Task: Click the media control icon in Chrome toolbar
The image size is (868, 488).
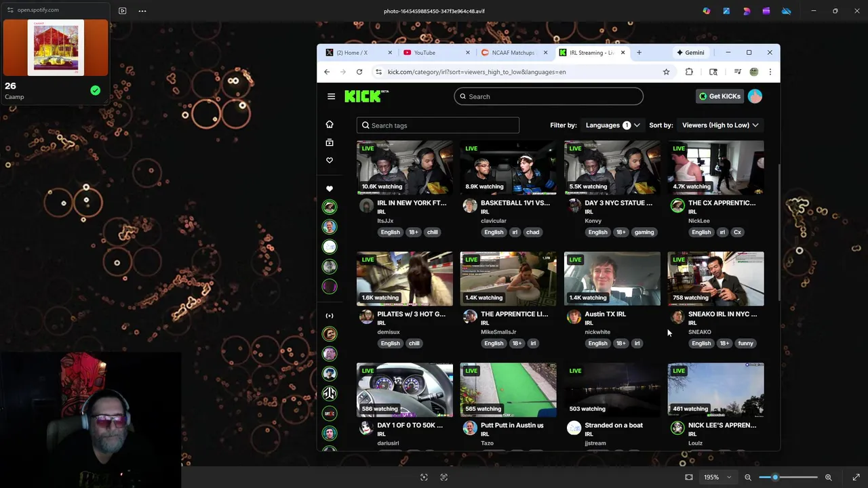Action: [x=737, y=72]
